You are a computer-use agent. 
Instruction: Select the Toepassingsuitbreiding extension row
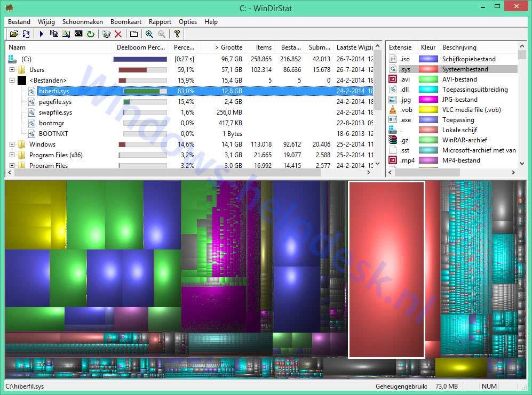click(x=452, y=90)
